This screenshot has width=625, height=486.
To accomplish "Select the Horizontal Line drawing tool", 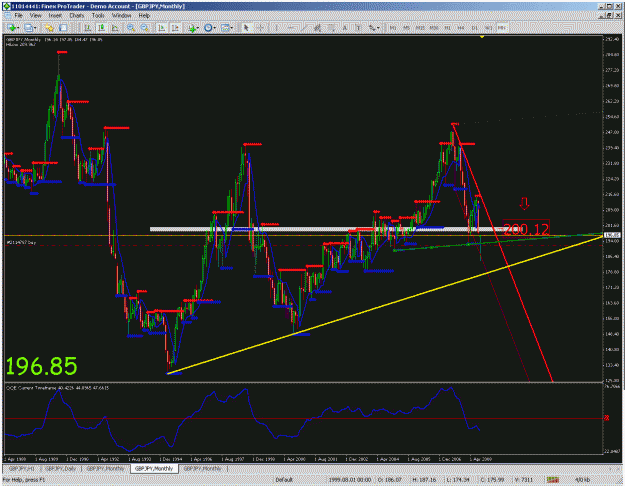I will point(291,28).
